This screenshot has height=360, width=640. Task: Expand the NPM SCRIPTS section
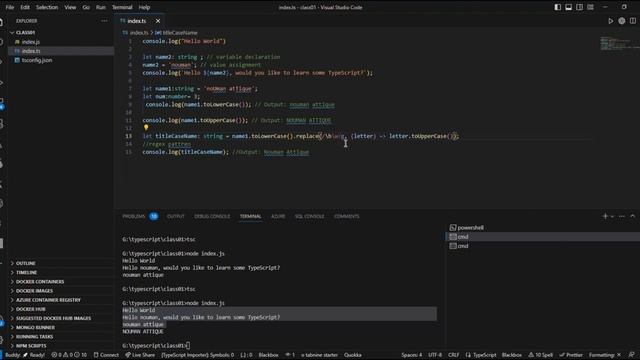coord(61,346)
